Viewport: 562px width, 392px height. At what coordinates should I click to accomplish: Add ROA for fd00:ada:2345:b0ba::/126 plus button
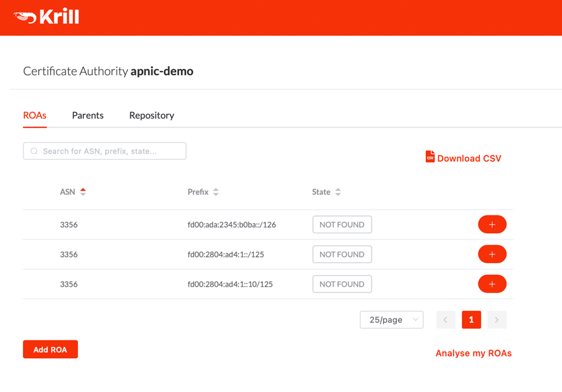tap(492, 224)
